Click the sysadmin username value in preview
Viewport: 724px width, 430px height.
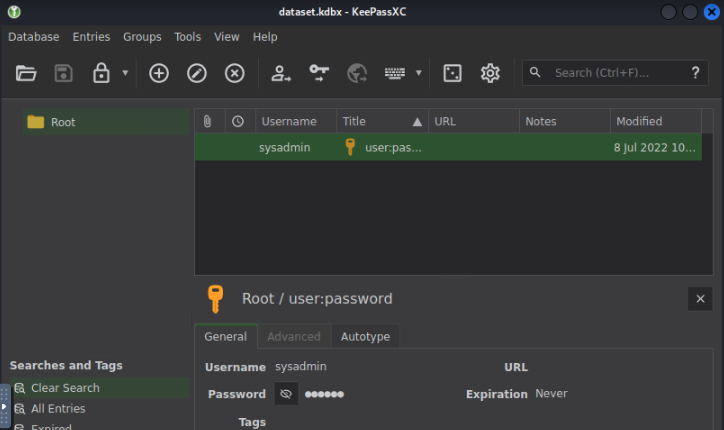[x=301, y=366]
